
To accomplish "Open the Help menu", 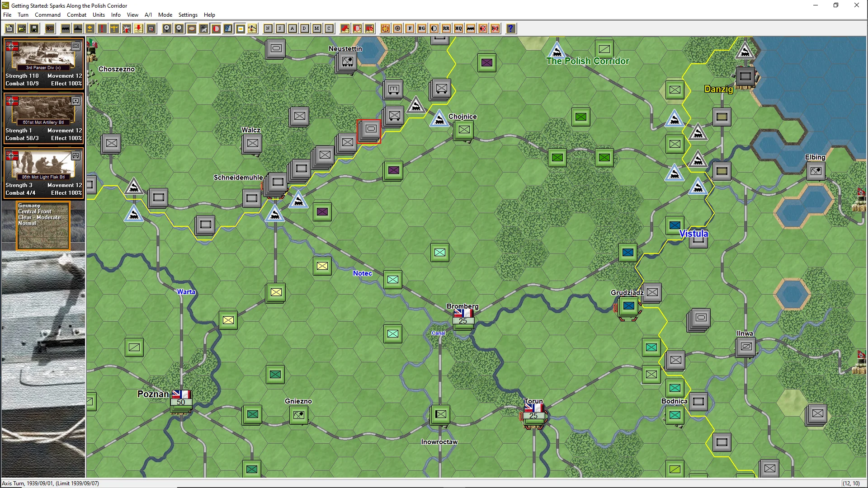I will 209,15.
